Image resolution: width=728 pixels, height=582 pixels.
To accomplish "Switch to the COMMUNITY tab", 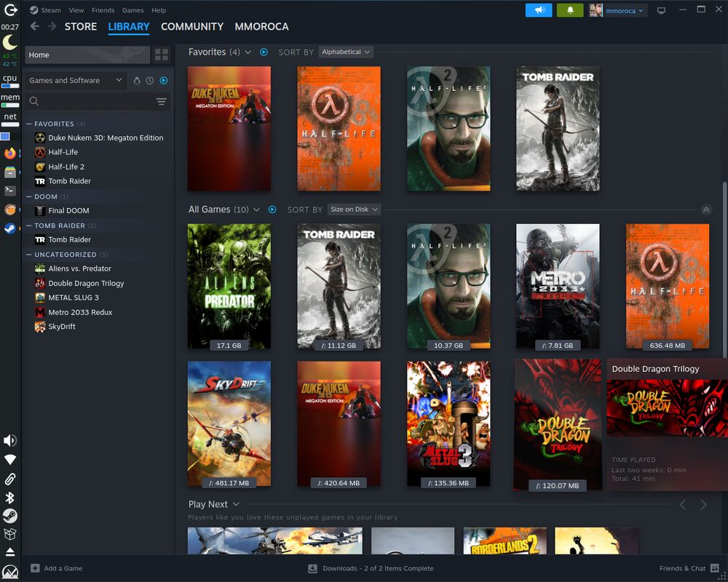I will click(x=192, y=26).
